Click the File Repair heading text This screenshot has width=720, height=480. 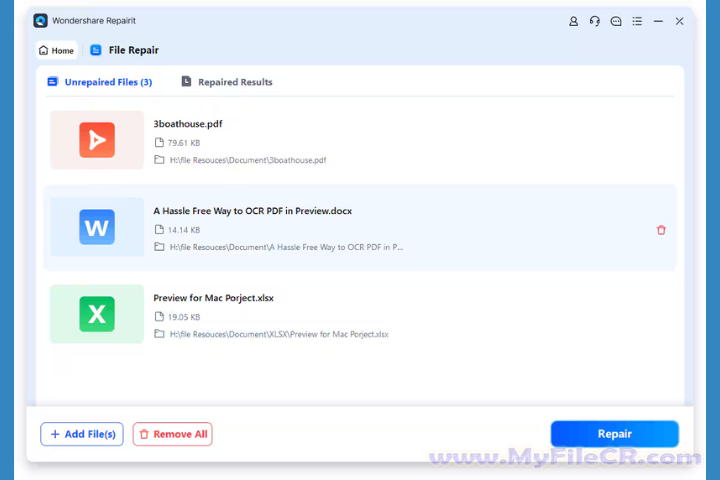[134, 51]
